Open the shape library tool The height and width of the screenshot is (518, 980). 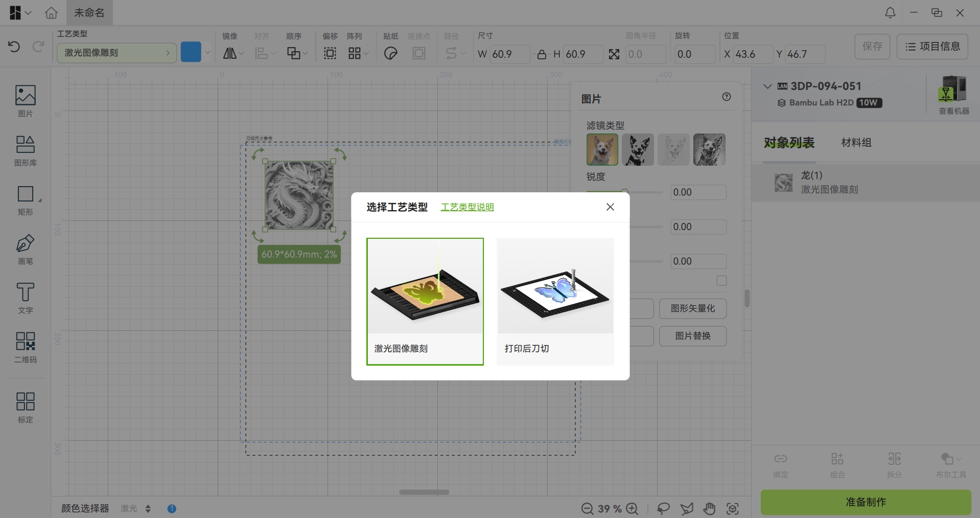(x=25, y=151)
